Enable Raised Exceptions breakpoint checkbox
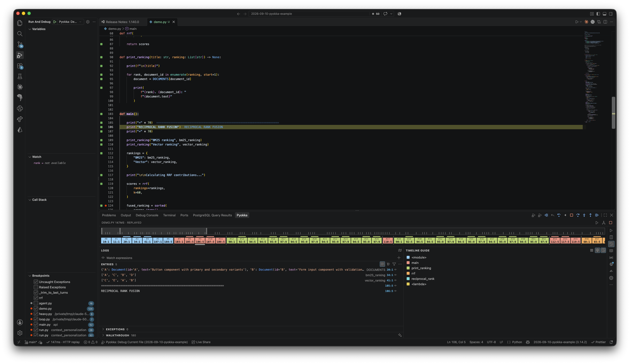630x364 pixels. [x=36, y=287]
